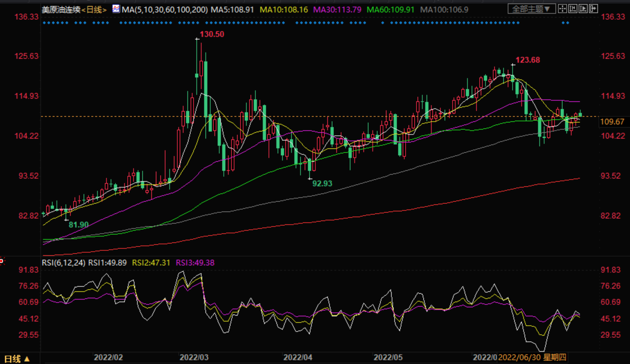Click the export-right arrow chart icon

[x=593, y=9]
